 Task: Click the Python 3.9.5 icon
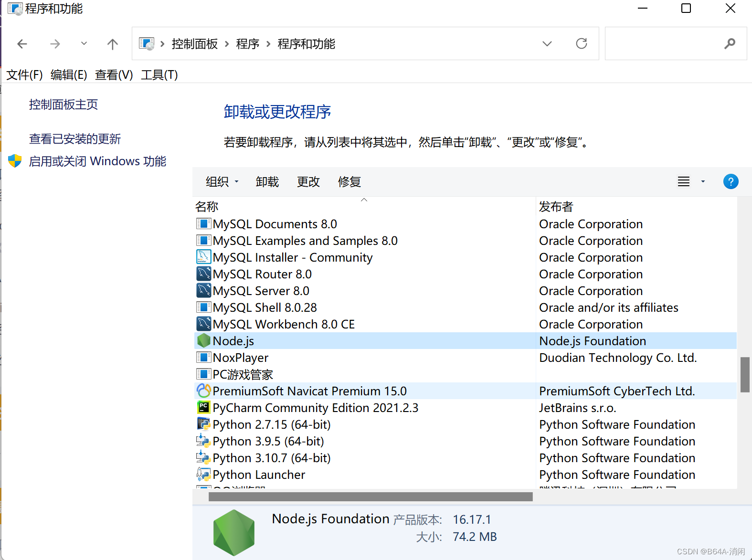pyautogui.click(x=203, y=441)
